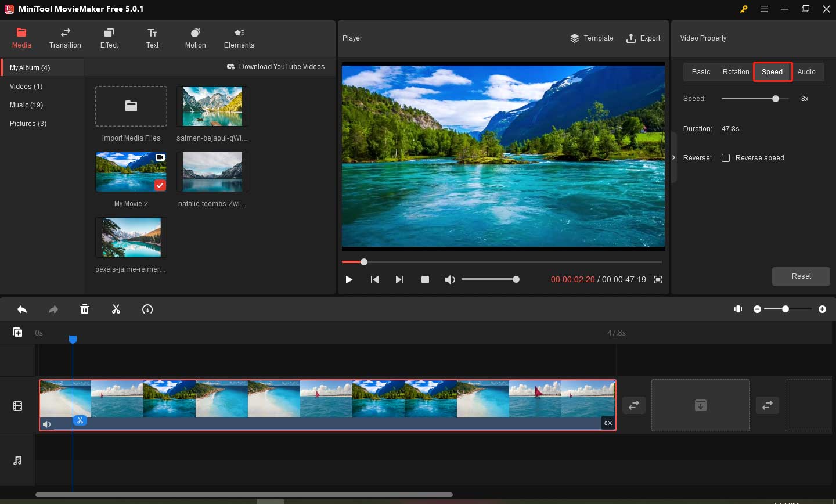Collapse the side panel using the right-edge chevron
The image size is (836, 504).
[673, 157]
